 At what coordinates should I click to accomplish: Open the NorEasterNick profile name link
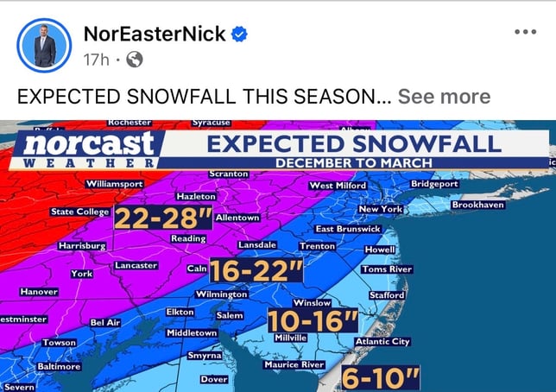[x=155, y=35]
